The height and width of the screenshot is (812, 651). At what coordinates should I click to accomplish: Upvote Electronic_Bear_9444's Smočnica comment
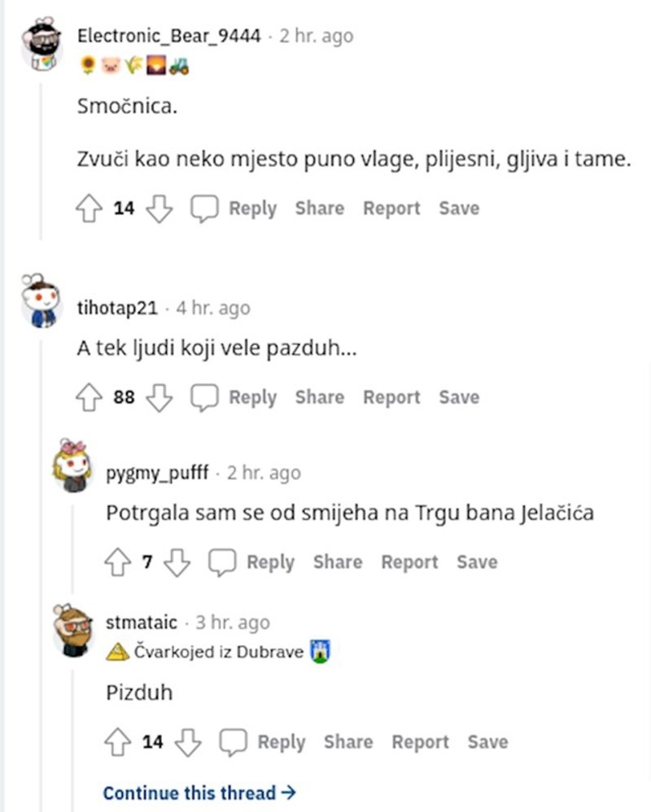pyautogui.click(x=86, y=208)
